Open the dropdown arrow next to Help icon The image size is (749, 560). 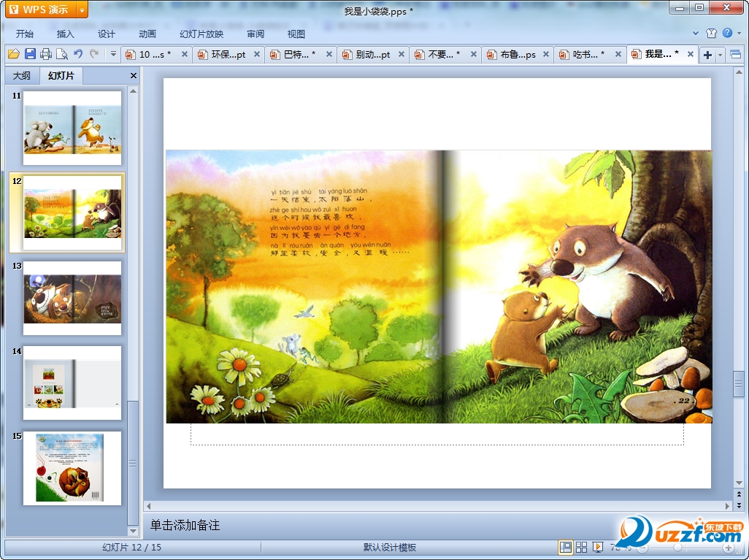click(x=739, y=33)
